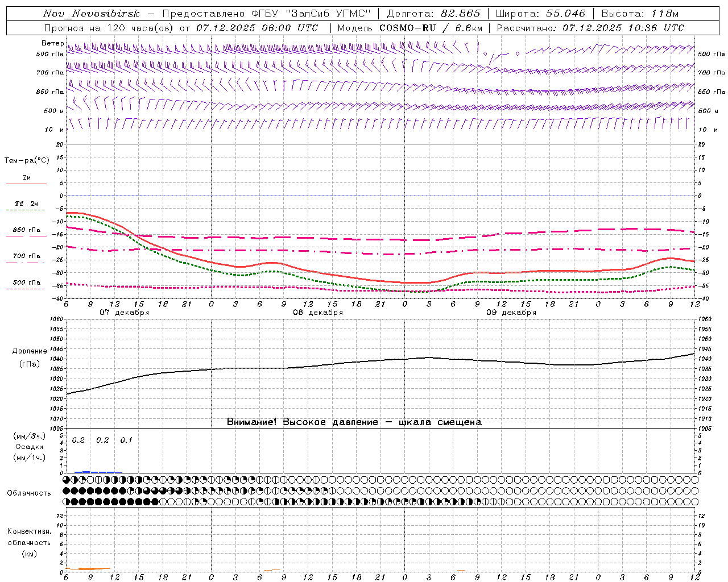
Task: Click the 07 декабря date label
Action: 125,313
